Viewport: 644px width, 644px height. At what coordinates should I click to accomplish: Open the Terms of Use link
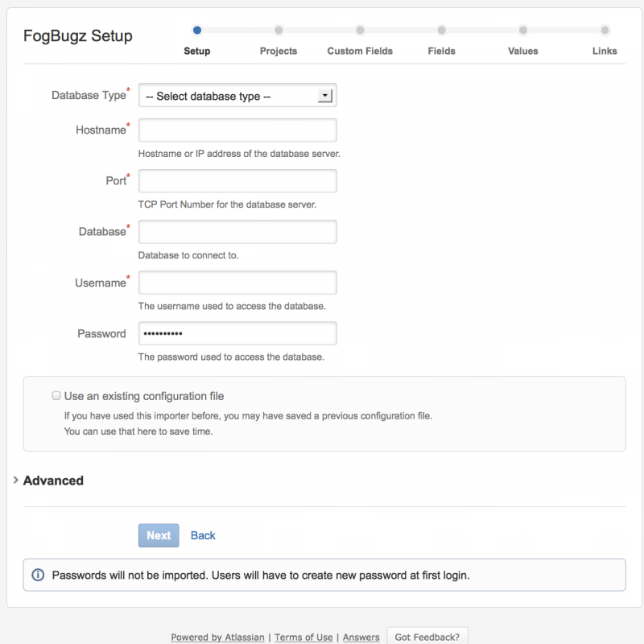303,638
